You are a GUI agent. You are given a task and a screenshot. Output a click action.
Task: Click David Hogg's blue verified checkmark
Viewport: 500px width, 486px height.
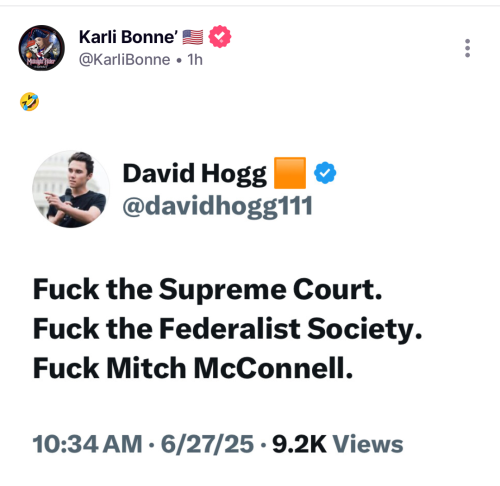click(325, 173)
